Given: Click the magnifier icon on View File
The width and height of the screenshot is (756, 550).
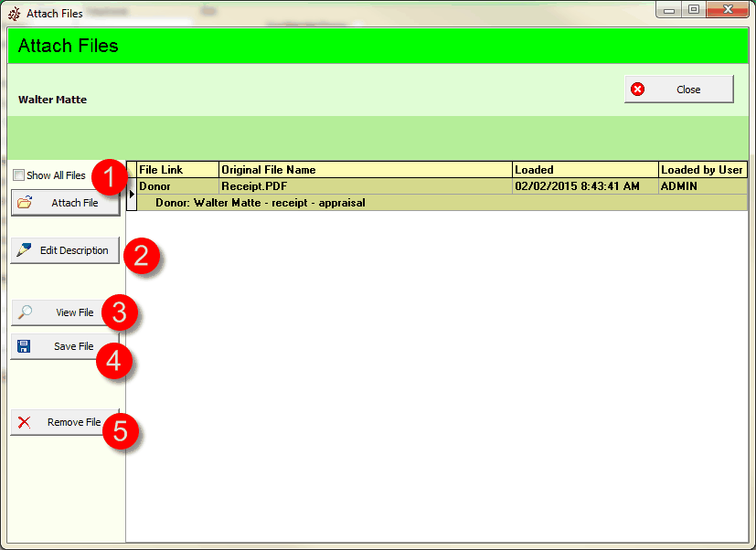Looking at the screenshot, I should (x=24, y=312).
